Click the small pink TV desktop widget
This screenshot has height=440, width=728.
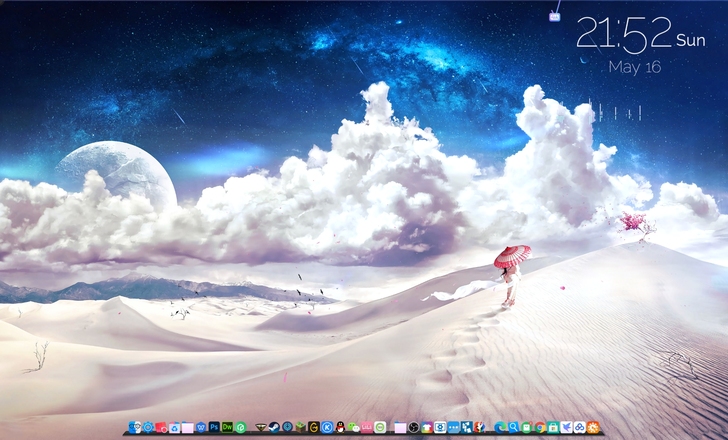click(x=554, y=17)
